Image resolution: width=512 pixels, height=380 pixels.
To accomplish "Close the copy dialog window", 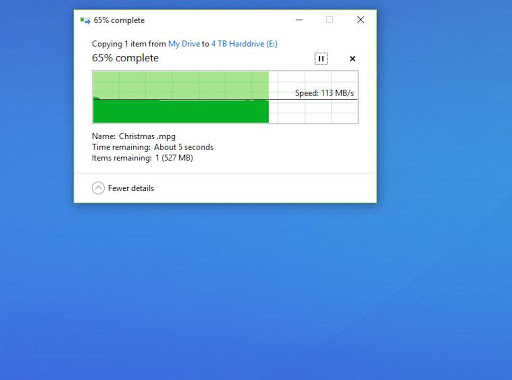I will click(360, 20).
